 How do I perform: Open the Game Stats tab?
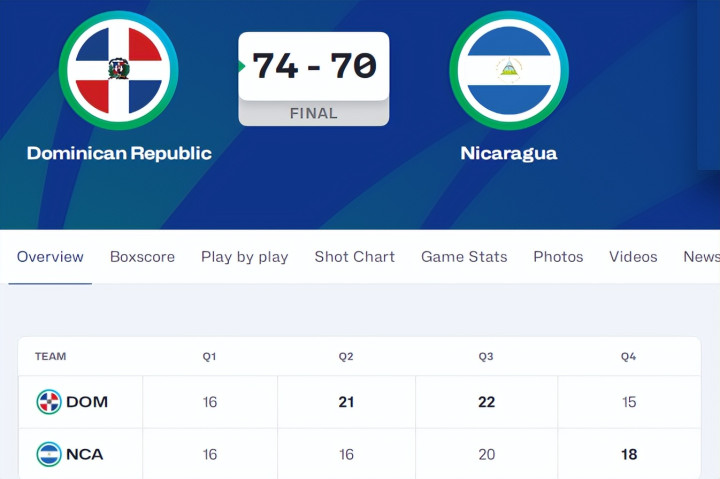464,257
